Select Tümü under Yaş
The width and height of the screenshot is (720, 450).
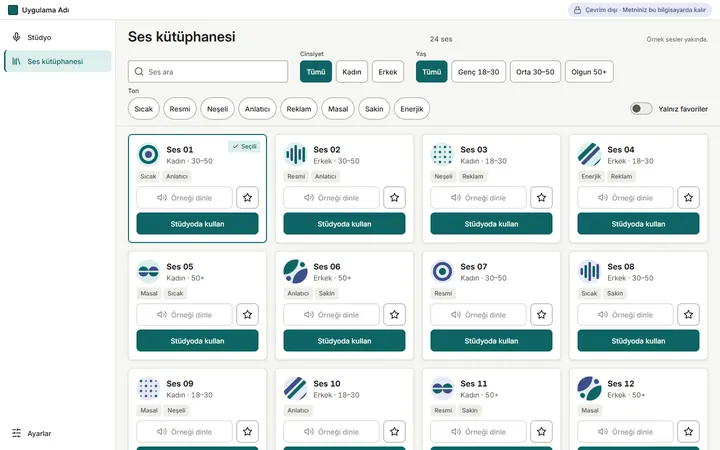click(432, 72)
